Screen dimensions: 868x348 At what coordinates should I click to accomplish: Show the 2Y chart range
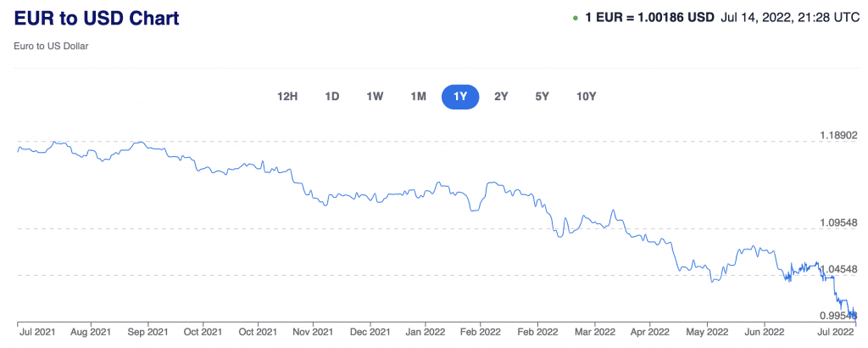[501, 96]
